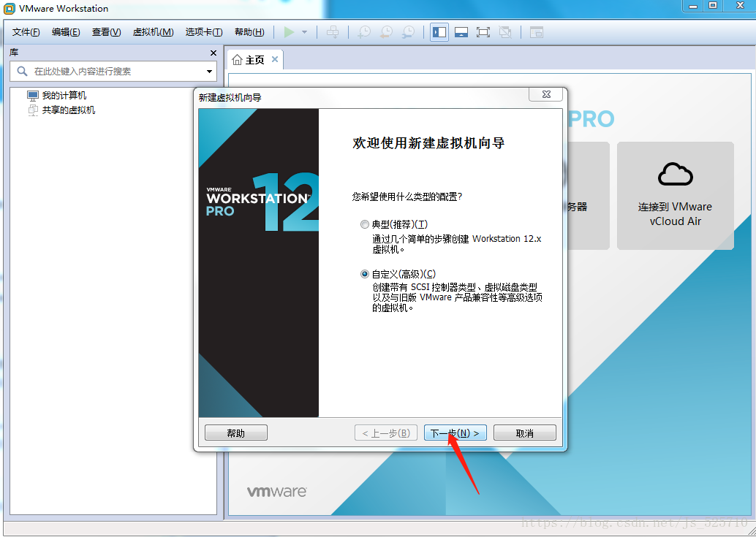Click the search magnifier icon

click(22, 72)
